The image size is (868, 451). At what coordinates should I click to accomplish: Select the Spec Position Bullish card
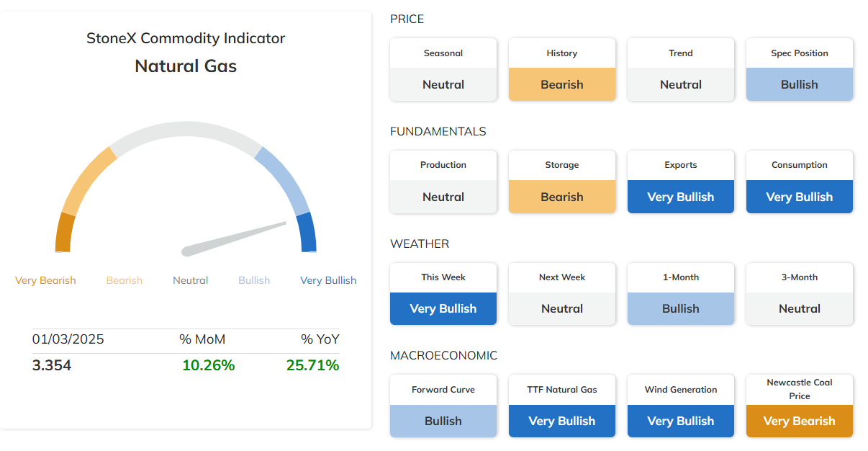point(800,69)
